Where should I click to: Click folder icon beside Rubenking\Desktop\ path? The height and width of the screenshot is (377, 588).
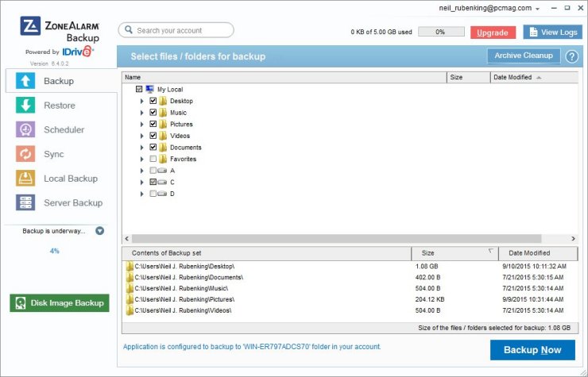(x=130, y=267)
